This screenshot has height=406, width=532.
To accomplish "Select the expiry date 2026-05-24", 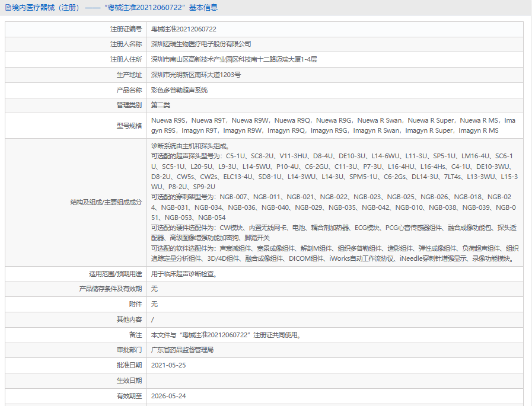I will pyautogui.click(x=168, y=396).
